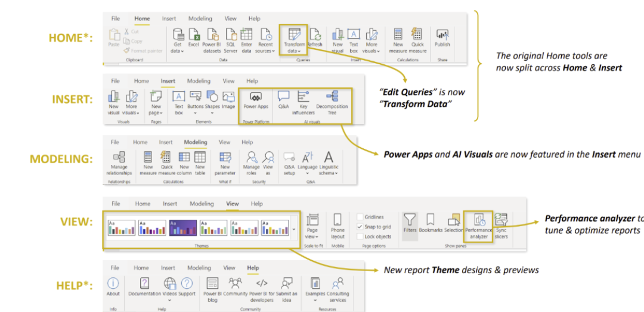Click the Format painter tool
This screenshot has height=312, width=644.
click(x=143, y=51)
